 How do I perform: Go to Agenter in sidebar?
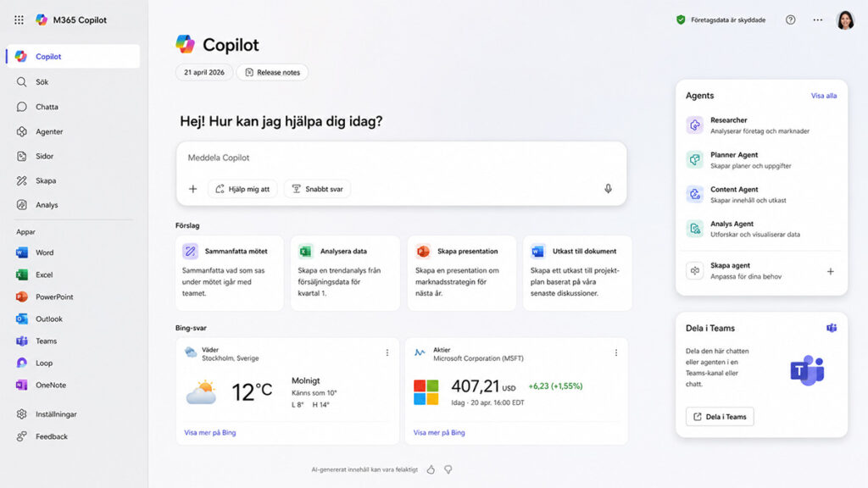pyautogui.click(x=73, y=131)
